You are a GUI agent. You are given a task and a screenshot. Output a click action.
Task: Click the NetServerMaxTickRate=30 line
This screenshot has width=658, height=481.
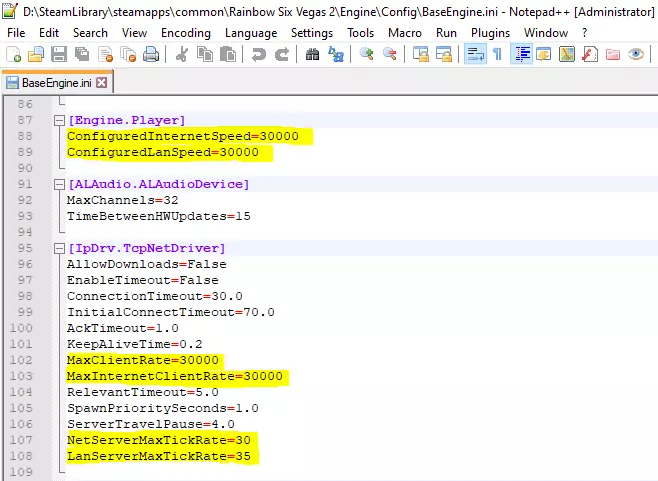coord(159,440)
